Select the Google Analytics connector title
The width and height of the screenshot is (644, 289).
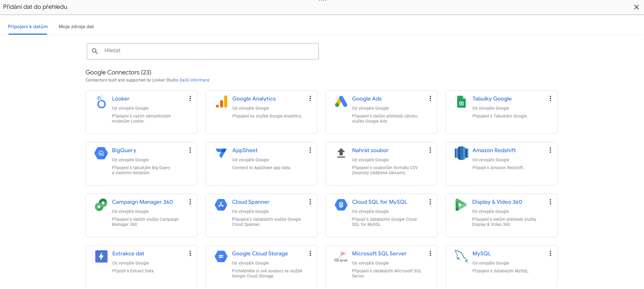[254, 98]
